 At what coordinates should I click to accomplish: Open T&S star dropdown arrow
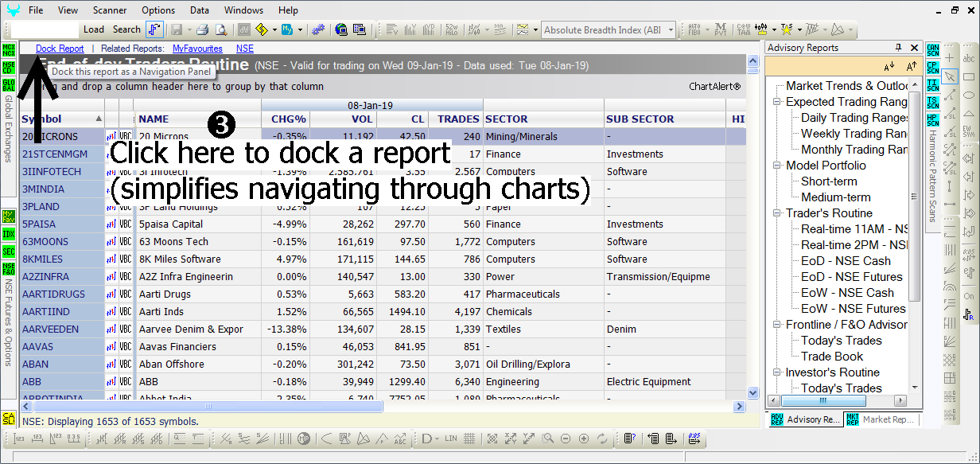(799, 30)
